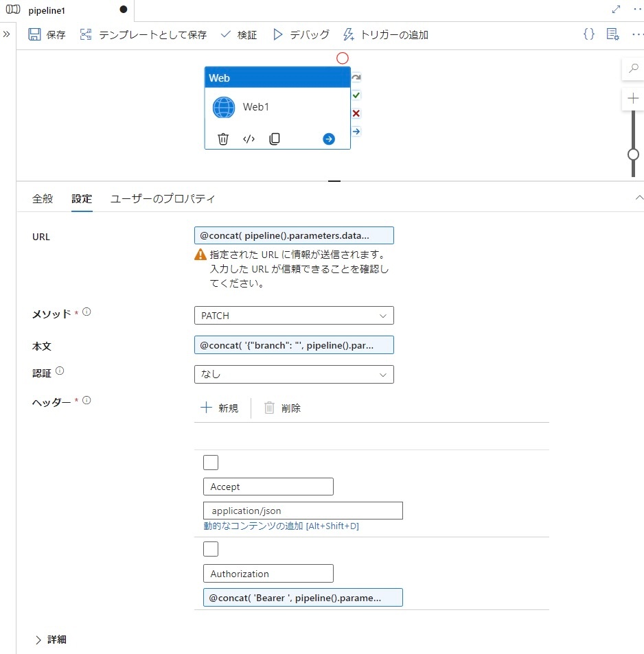Click the application/json value field
This screenshot has height=654, width=644.
tap(303, 511)
